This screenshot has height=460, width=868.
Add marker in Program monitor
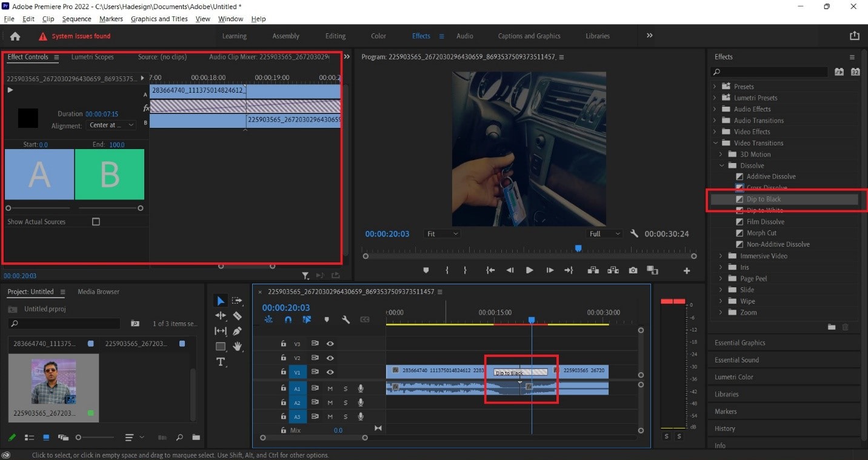426,270
